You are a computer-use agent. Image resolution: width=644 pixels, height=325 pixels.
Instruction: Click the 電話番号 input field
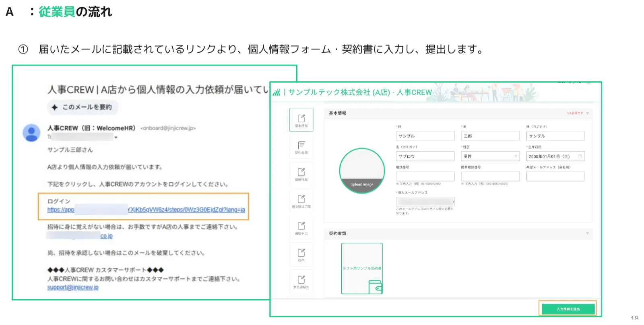pyautogui.click(x=425, y=176)
